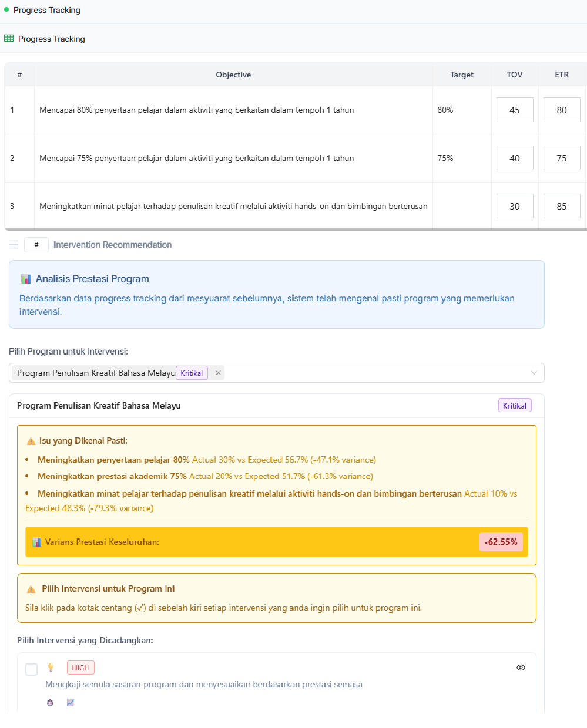Check the checkbox for the Mengkaji semula intervention
Screen dimensions: 587x728
[x=31, y=669]
